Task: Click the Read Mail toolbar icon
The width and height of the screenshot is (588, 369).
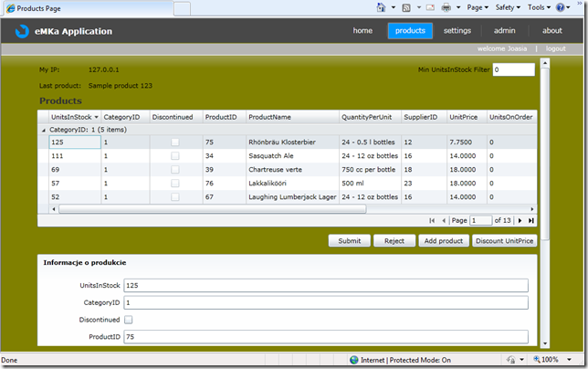Action: click(x=430, y=7)
